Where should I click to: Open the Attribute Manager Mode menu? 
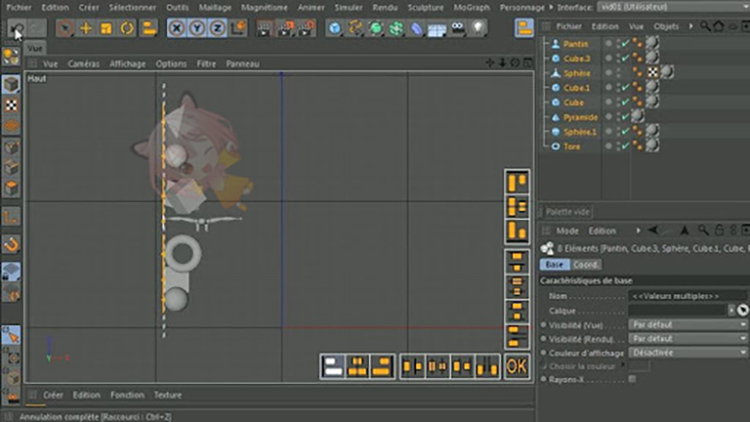coord(567,231)
